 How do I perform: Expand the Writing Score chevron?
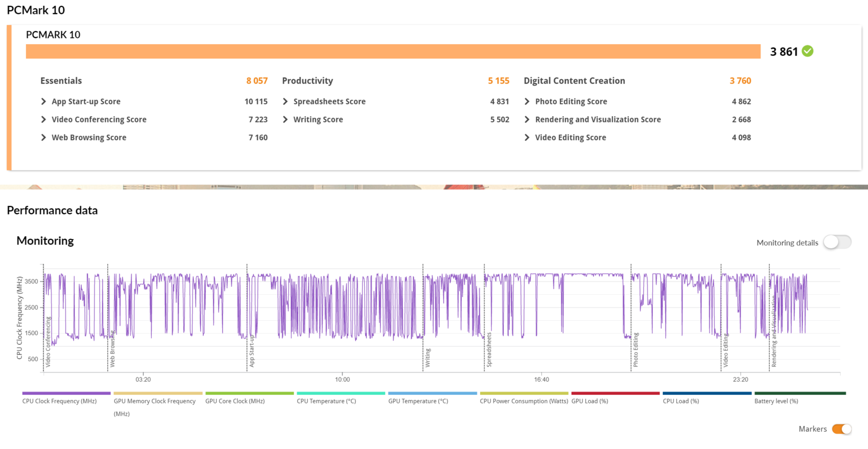[285, 119]
